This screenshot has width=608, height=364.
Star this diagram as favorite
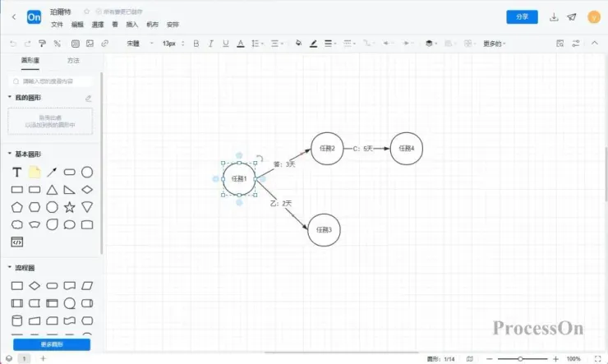(x=86, y=12)
